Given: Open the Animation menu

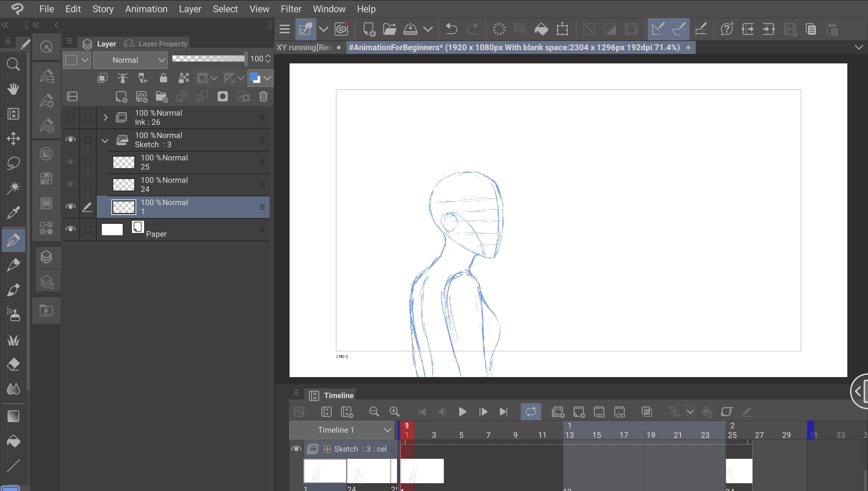Looking at the screenshot, I should click(146, 9).
